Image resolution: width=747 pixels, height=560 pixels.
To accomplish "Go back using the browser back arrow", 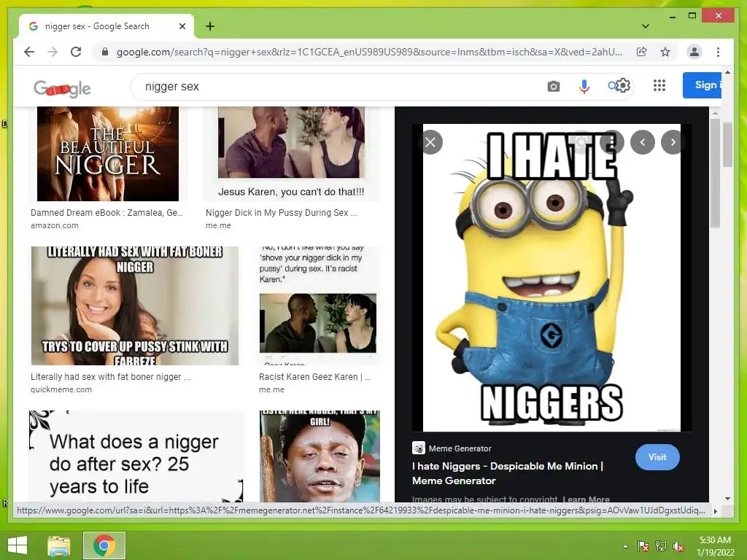I will click(29, 52).
